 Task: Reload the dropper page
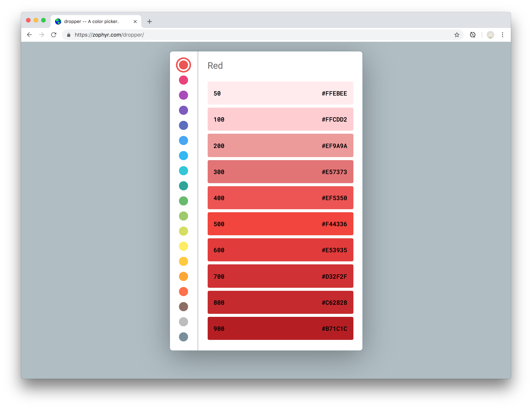pyautogui.click(x=54, y=35)
